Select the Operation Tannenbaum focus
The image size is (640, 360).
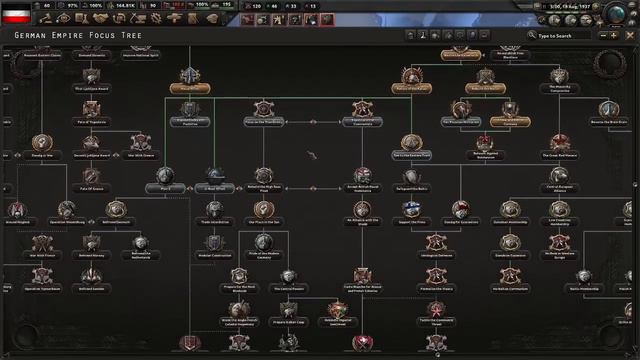click(42, 280)
